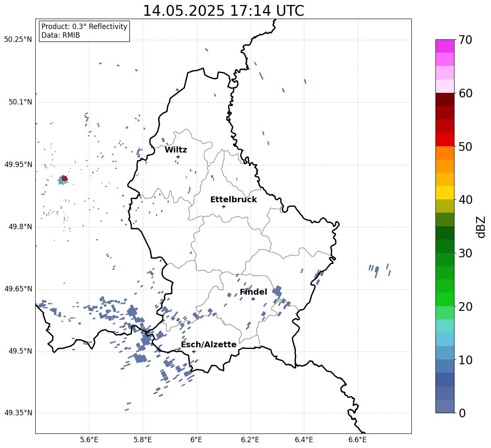Click the 49.95°N latitude label
The width and height of the screenshot is (491, 448).
point(18,164)
